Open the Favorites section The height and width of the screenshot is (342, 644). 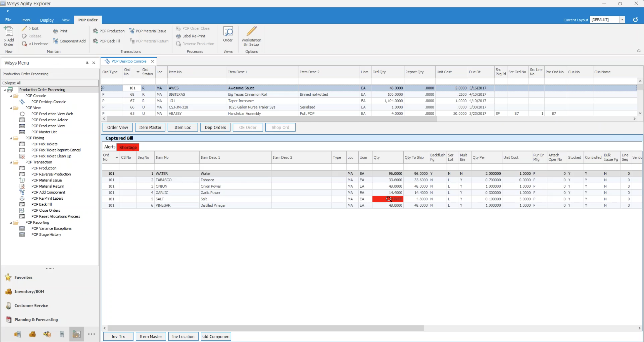pos(23,277)
